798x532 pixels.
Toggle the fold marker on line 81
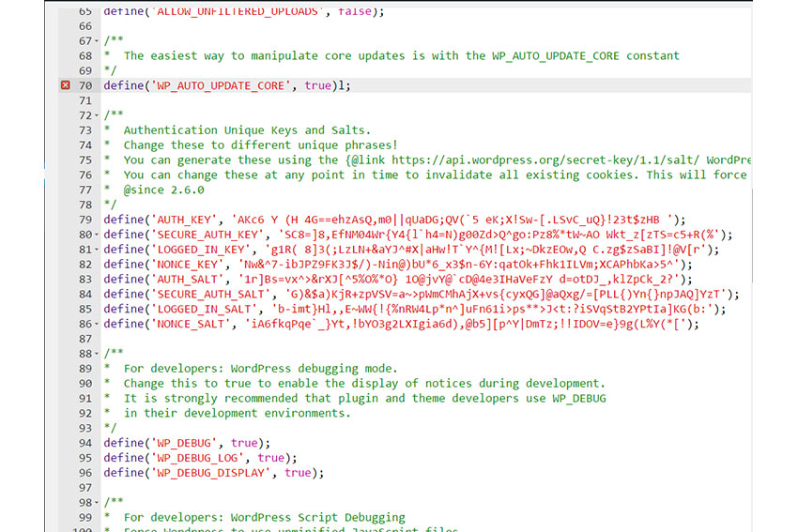tap(96, 250)
